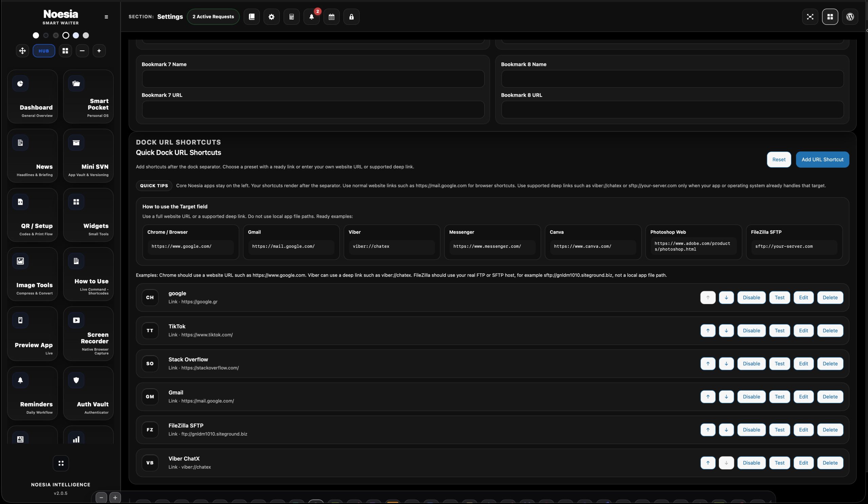Select the ringed theme color dot
This screenshot has width=868, height=504.
point(66,35)
